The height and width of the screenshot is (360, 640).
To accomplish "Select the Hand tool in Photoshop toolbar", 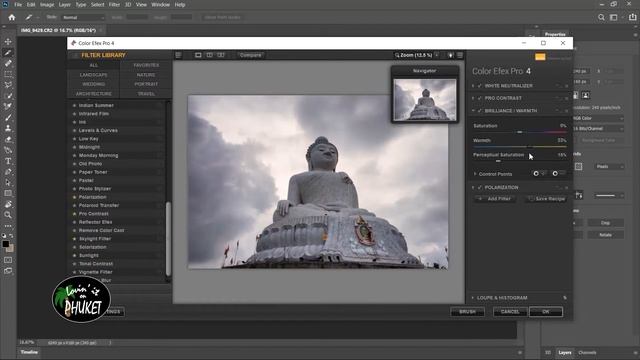I will (x=8, y=204).
